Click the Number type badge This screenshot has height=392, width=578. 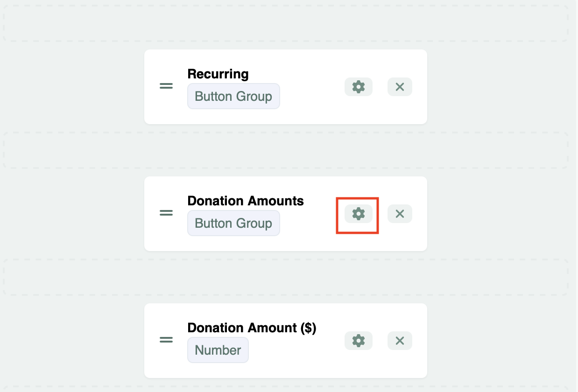click(x=218, y=350)
